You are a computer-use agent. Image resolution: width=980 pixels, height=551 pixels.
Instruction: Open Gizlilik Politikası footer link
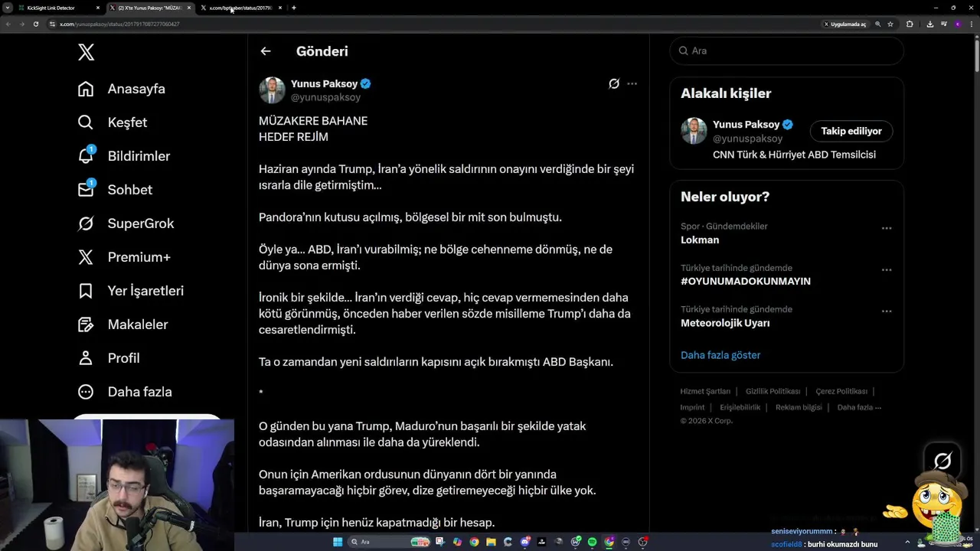[773, 391]
